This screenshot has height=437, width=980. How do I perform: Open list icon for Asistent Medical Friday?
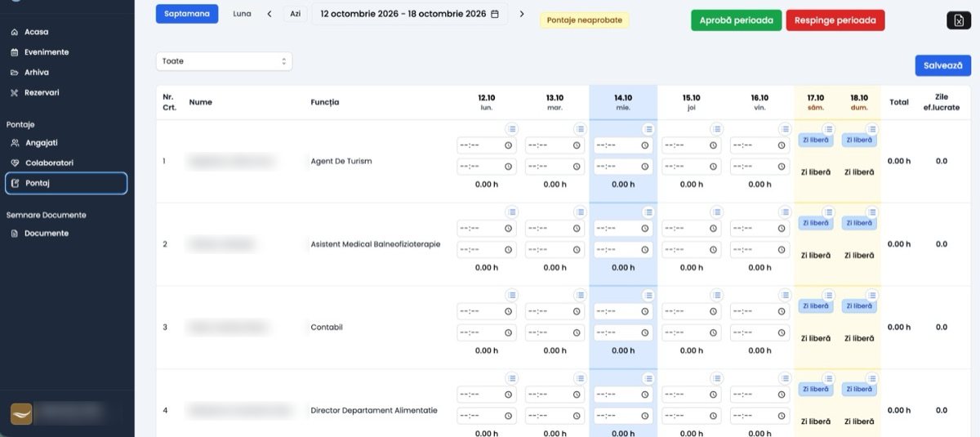(785, 212)
